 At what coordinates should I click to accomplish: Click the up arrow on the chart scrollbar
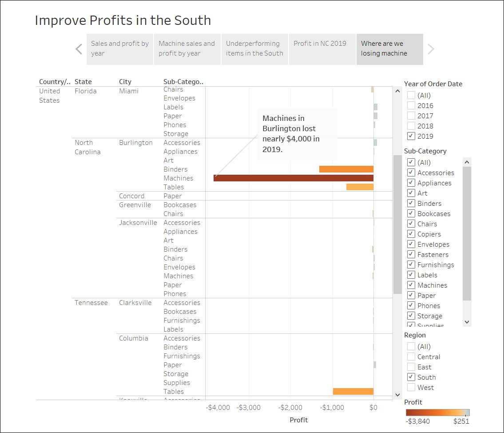point(397,91)
